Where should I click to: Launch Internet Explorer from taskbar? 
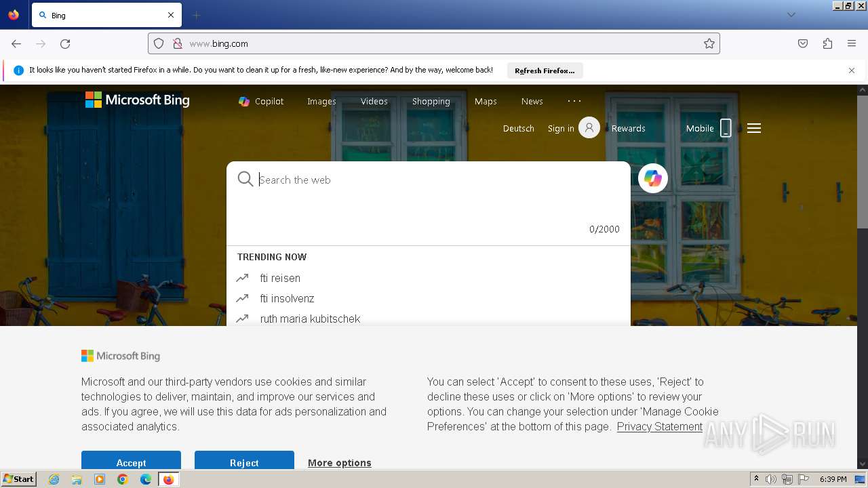click(54, 479)
